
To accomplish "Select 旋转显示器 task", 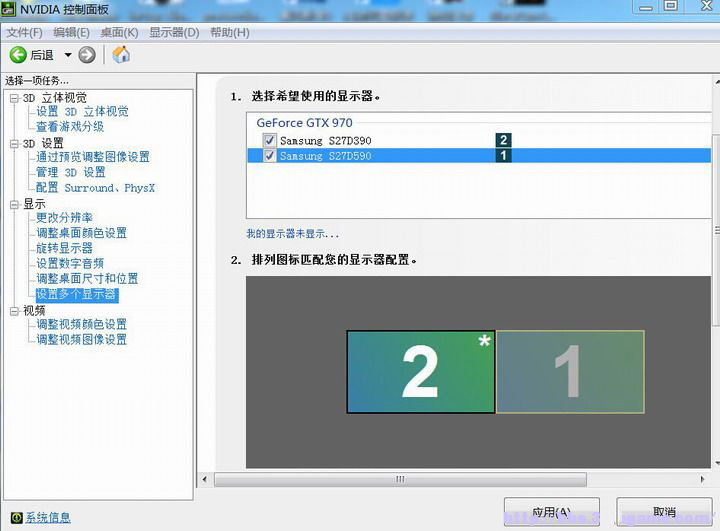I will [x=64, y=248].
